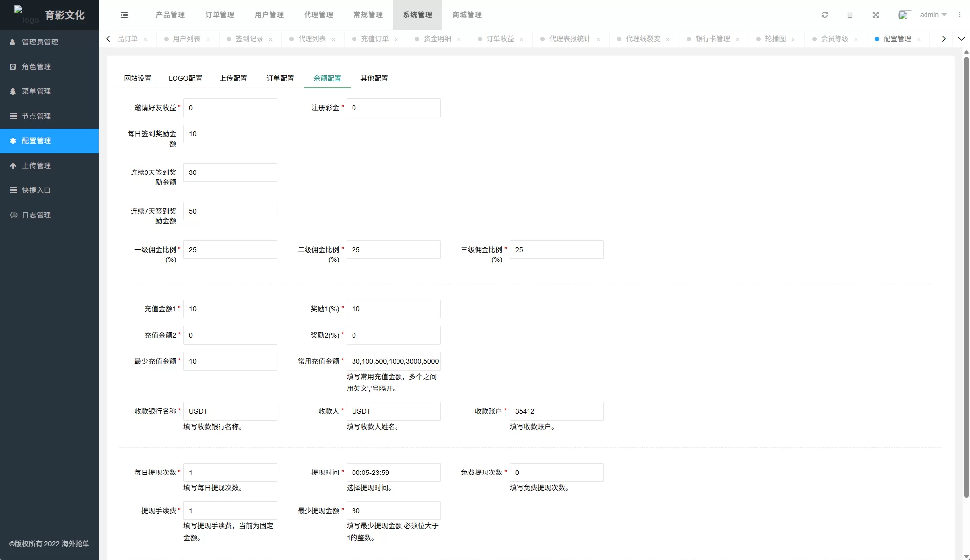Click the trash icon to clear tabs
The height and width of the screenshot is (560, 970).
pyautogui.click(x=850, y=15)
